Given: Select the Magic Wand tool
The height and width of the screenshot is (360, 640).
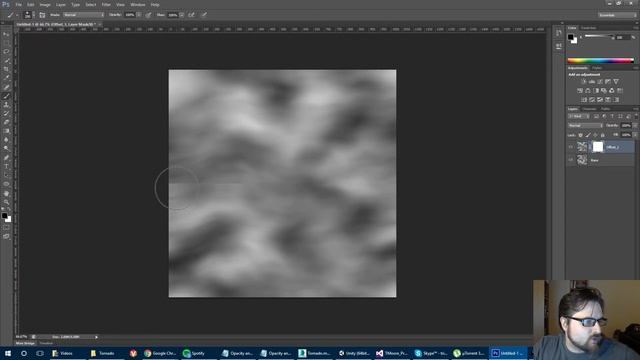Looking at the screenshot, I should pos(7,61).
